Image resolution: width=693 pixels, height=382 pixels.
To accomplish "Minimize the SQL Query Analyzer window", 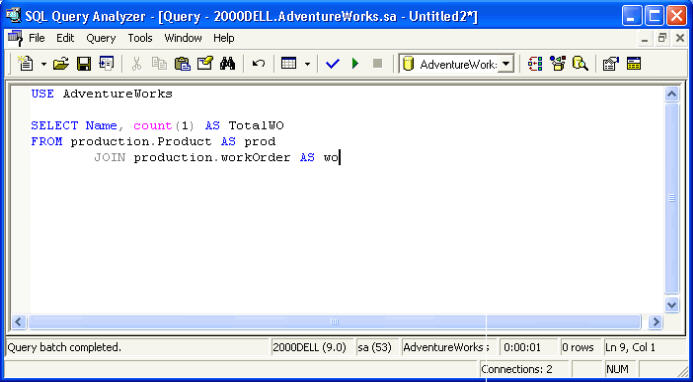I will 631,16.
